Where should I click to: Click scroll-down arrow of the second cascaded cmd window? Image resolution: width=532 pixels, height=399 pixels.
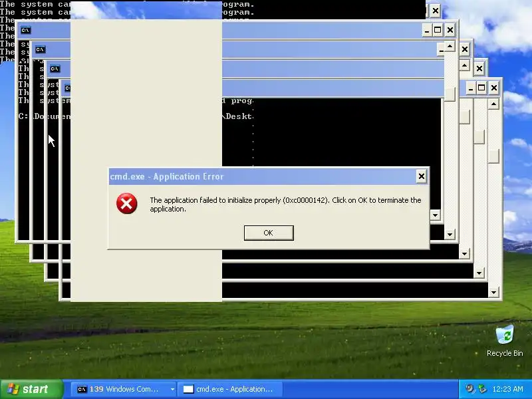point(464,253)
